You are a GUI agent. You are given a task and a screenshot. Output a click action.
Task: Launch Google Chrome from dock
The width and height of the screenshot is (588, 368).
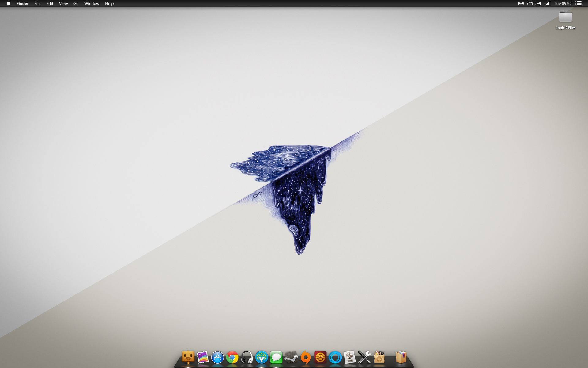click(232, 357)
